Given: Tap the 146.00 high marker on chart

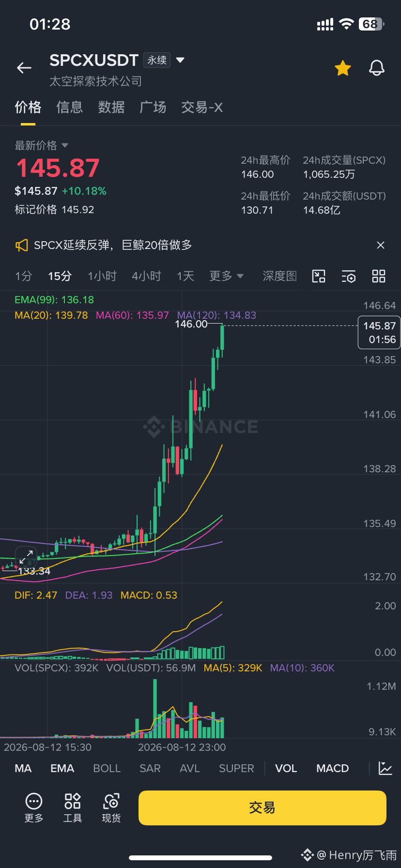Looking at the screenshot, I should 191,324.
